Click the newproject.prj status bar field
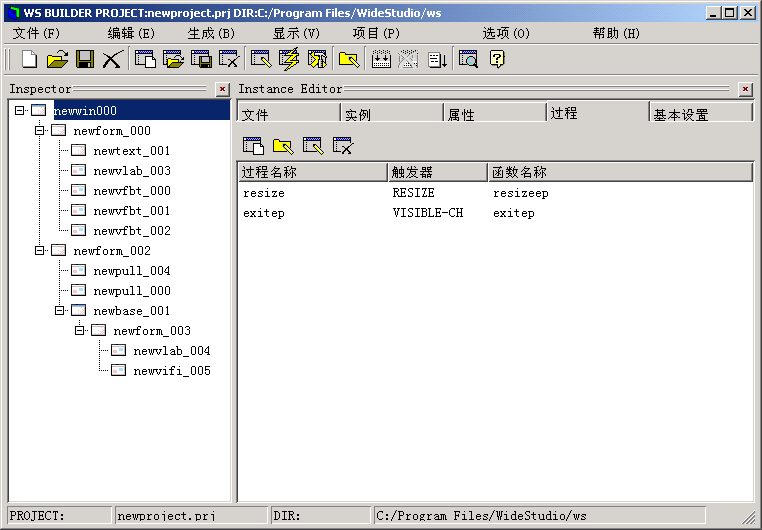The height and width of the screenshot is (530, 762). coord(191,515)
